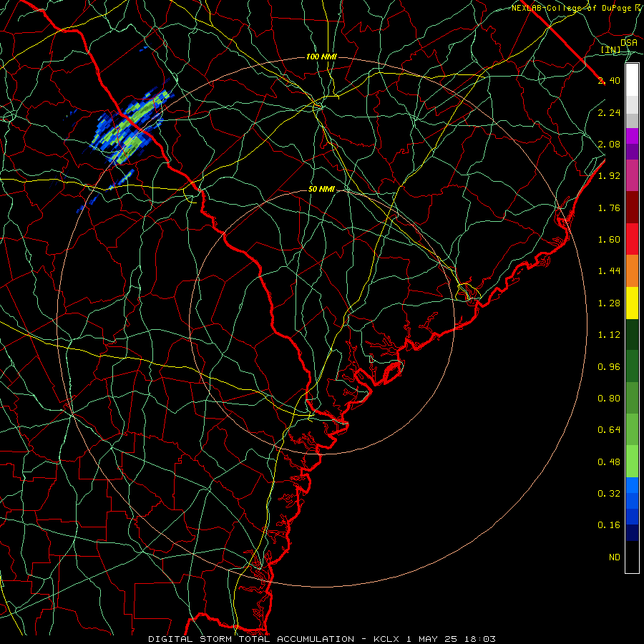Click the "50 NMI" range ring label
This screenshot has width=644, height=644.
tap(321, 190)
